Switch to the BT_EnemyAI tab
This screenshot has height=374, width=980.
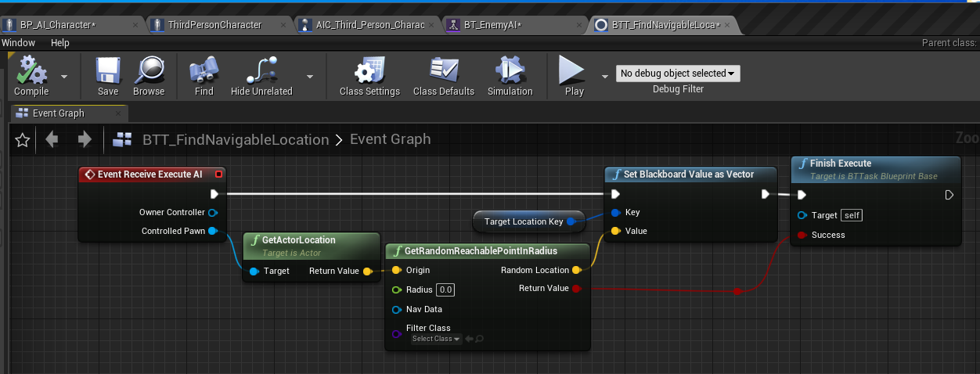tap(492, 25)
